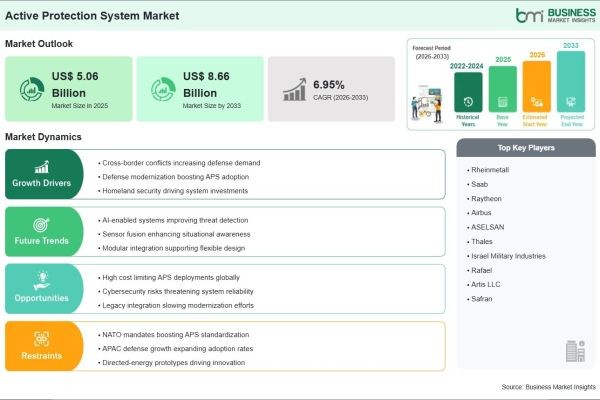The image size is (600, 400).
Task: Click 'Defense modernization boosting APS adoption'
Action: pos(176,177)
